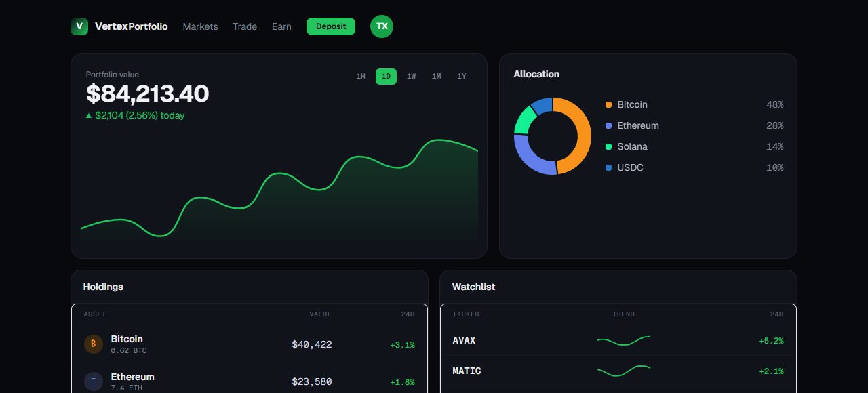The height and width of the screenshot is (393, 868).
Task: Switch to the 1M time range
Action: coord(437,77)
